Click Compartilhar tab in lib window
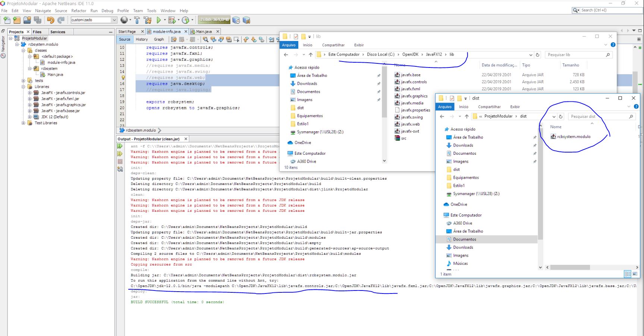Screen dimensions: 644x336 coord(333,45)
